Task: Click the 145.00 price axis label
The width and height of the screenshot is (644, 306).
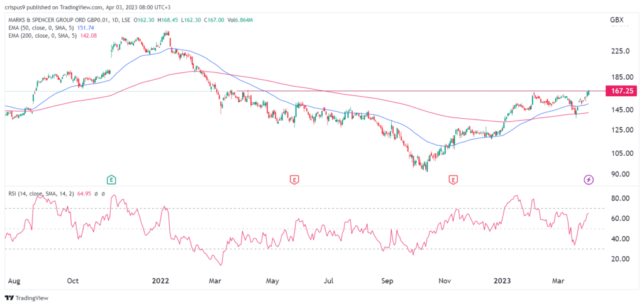Action: pos(622,110)
